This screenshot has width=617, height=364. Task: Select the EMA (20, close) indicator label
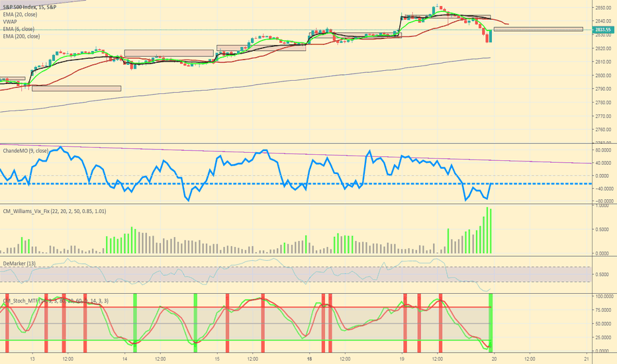[20, 15]
